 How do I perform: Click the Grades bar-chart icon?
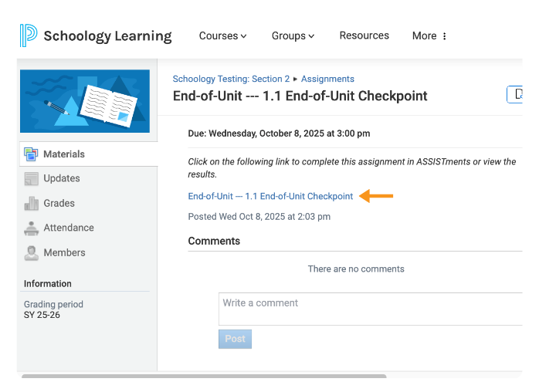tap(32, 204)
